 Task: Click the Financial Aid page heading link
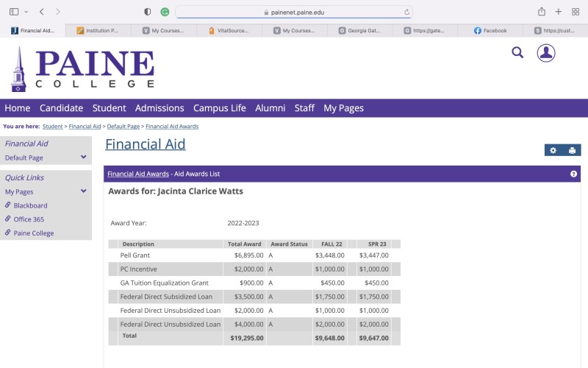pos(146,144)
